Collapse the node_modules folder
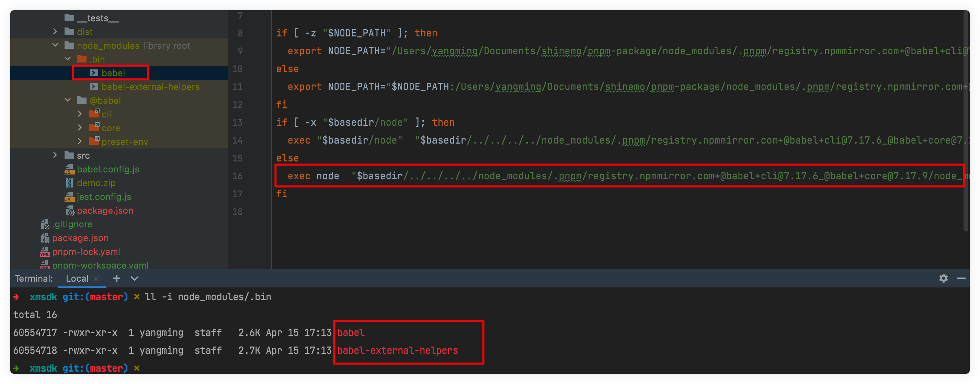The image size is (980, 384). [x=56, y=45]
